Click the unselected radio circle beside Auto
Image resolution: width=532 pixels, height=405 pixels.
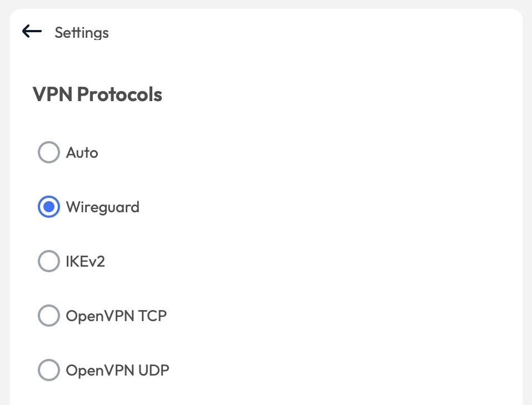point(48,152)
